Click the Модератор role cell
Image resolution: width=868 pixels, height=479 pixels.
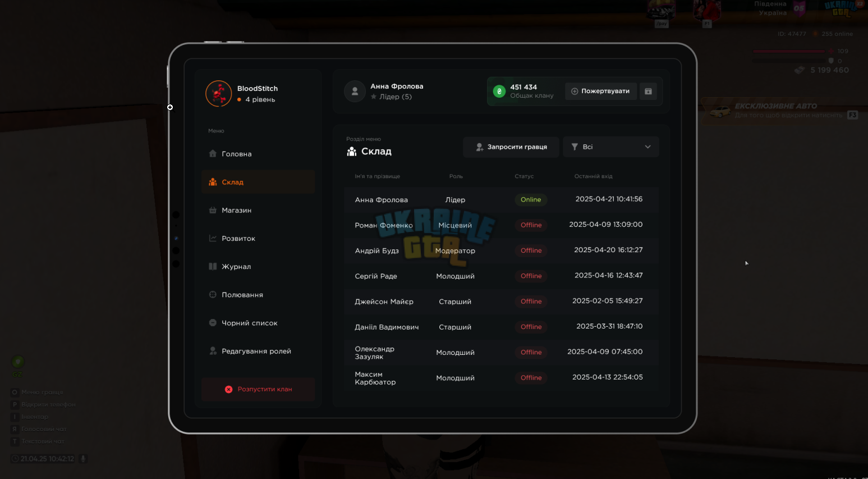(455, 250)
